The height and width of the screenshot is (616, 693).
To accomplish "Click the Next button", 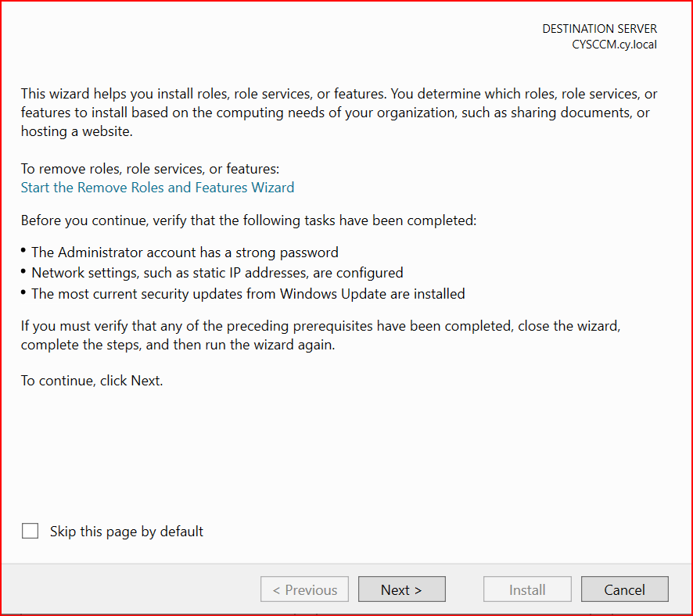I will coord(401,589).
